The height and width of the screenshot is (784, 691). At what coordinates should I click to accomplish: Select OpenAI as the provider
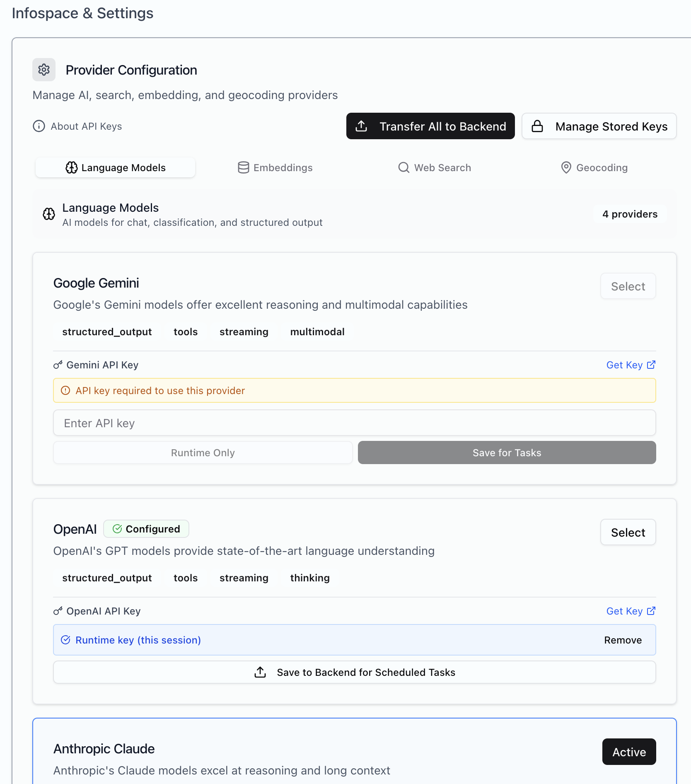(628, 532)
